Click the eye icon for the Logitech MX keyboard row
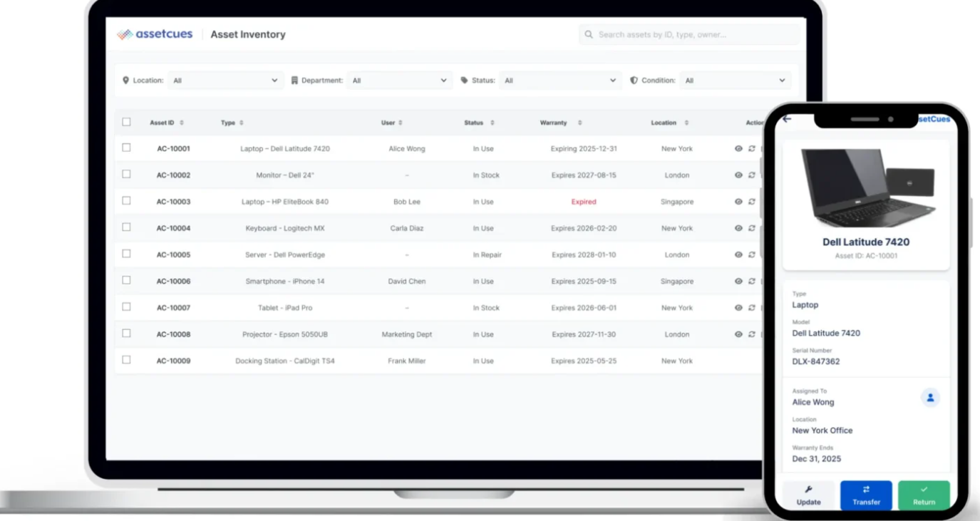The image size is (980, 521). pyautogui.click(x=738, y=228)
